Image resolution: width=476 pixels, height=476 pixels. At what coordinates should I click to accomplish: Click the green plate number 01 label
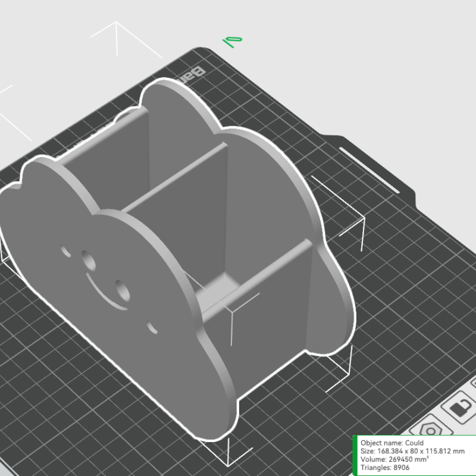click(232, 41)
